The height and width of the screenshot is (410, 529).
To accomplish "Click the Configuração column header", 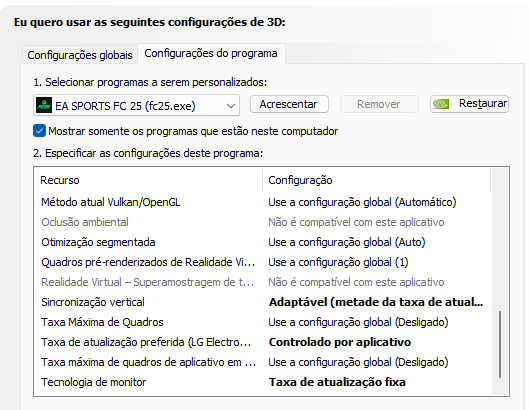I will click(376, 180).
